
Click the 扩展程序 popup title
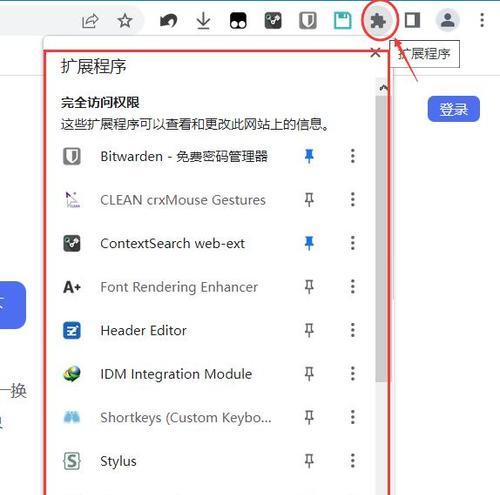pos(94,66)
